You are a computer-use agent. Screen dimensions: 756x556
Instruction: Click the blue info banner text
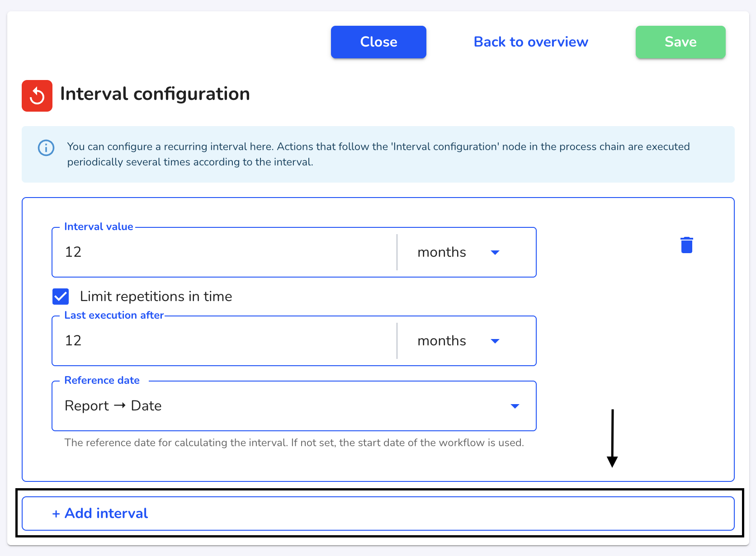[x=378, y=154]
